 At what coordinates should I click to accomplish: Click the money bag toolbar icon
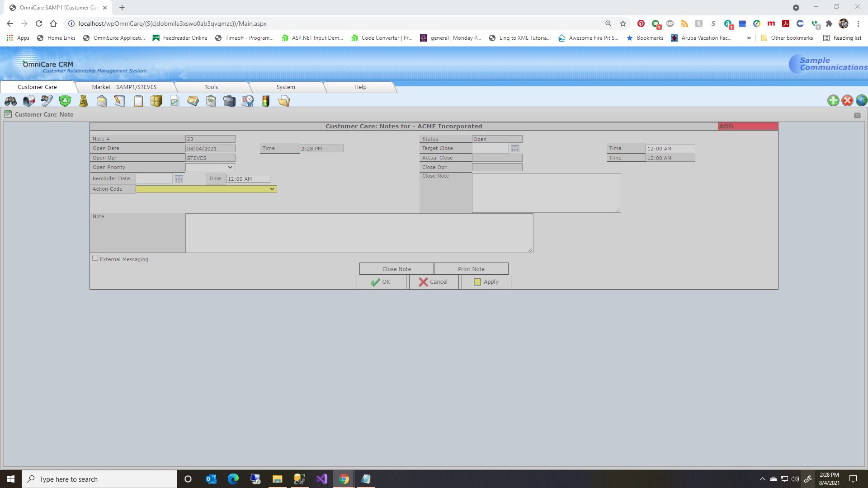tap(84, 101)
